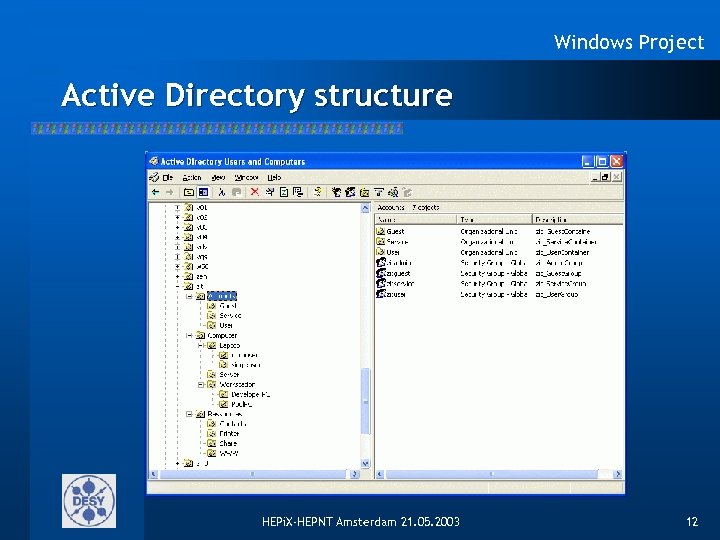The image size is (720, 540).
Task: Click the Filter options funnel icon
Action: coord(379,192)
